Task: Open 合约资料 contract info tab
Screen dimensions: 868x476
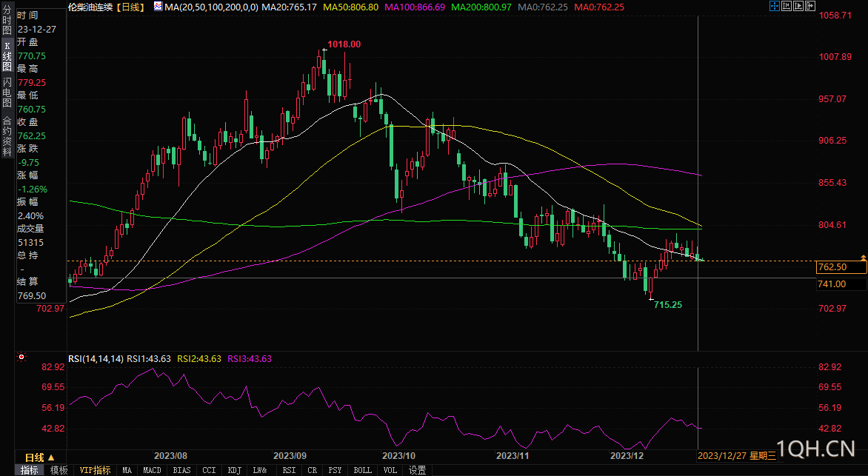Action: click(7, 131)
